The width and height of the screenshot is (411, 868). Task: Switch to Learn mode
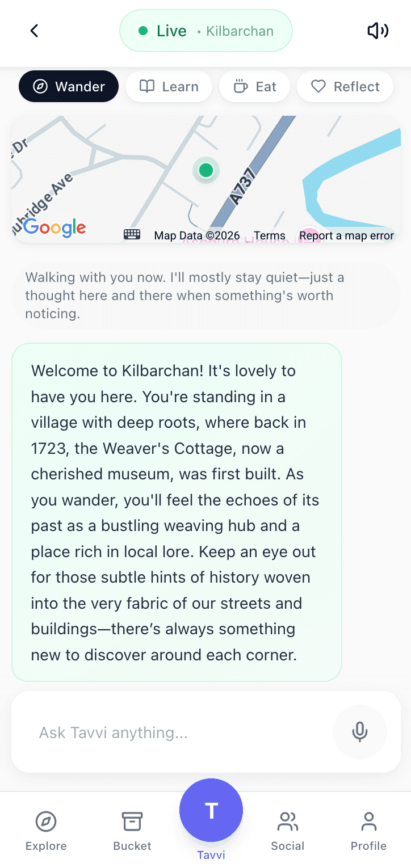click(169, 86)
